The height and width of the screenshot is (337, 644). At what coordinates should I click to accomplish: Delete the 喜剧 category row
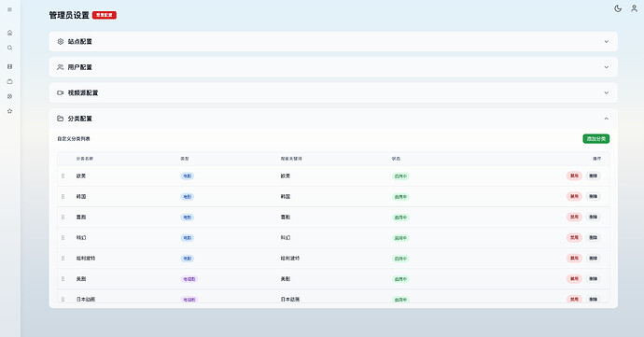pyautogui.click(x=593, y=217)
